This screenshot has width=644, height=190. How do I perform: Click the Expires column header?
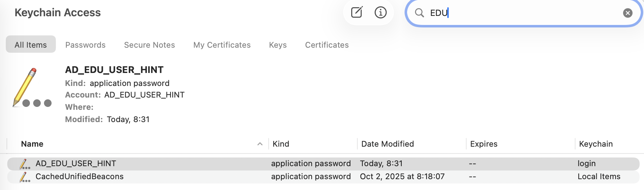pyautogui.click(x=484, y=144)
